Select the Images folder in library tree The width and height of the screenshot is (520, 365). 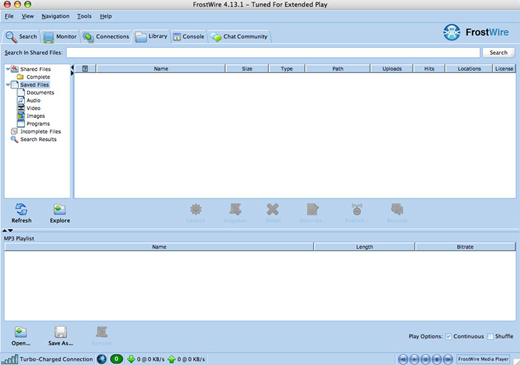coord(36,116)
